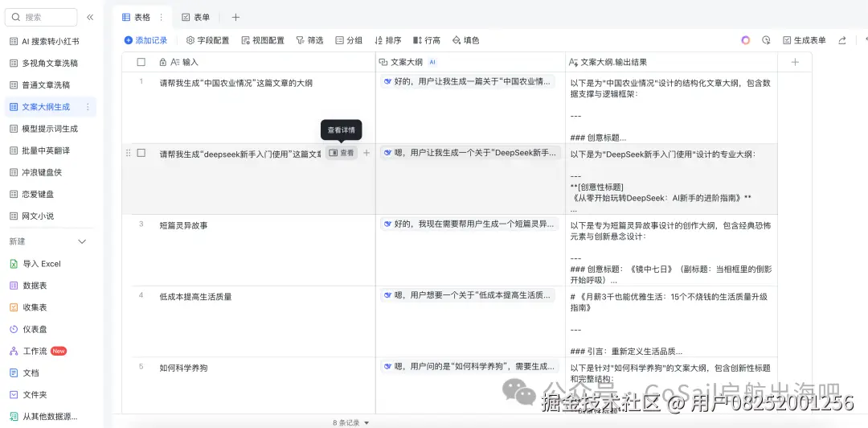Open the 批量中英翻译 table
This screenshot has height=428, width=868.
point(51,150)
